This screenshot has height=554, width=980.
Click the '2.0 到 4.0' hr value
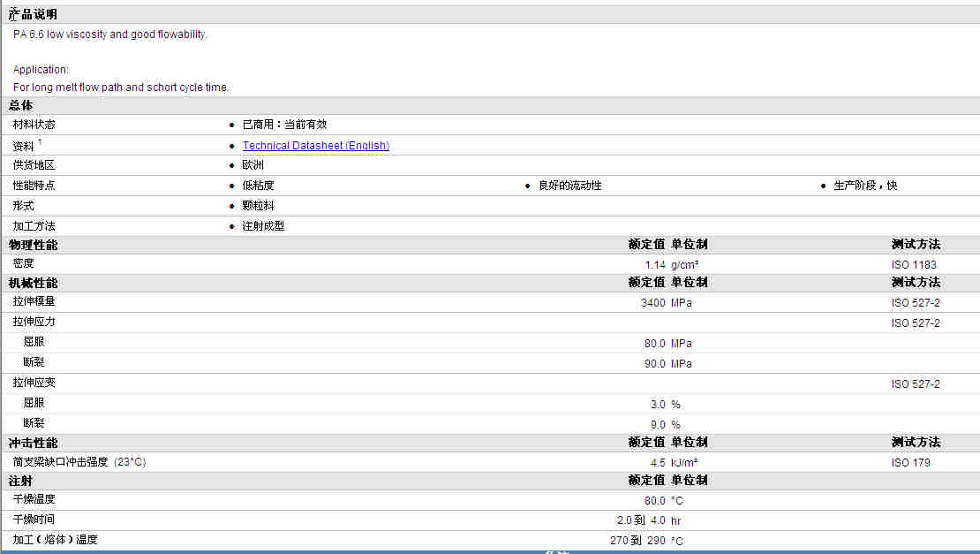641,520
